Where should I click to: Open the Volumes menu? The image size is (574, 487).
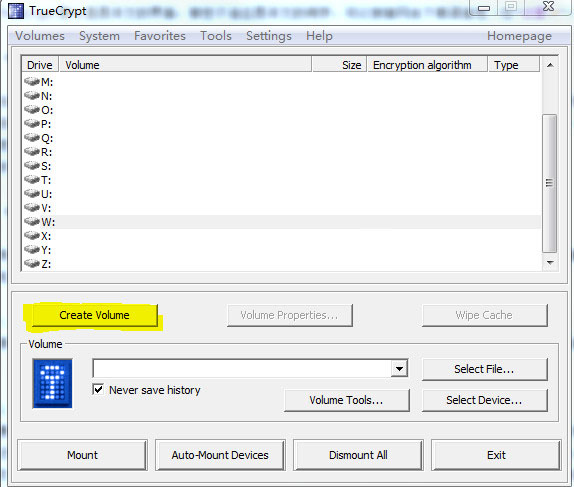[x=40, y=36]
